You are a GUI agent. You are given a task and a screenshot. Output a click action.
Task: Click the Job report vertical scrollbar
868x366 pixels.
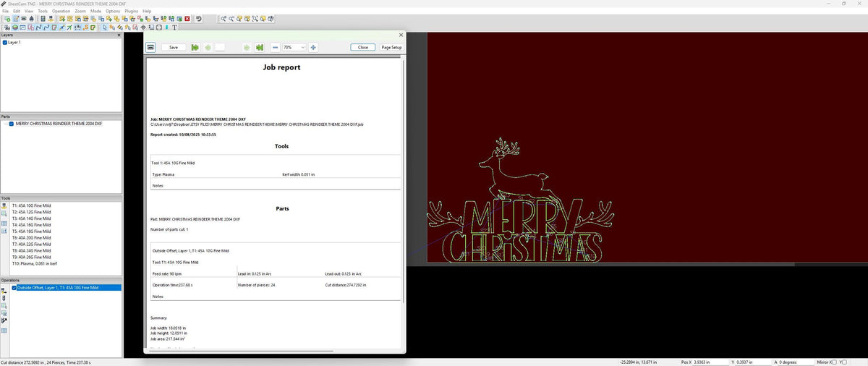[x=403, y=181]
